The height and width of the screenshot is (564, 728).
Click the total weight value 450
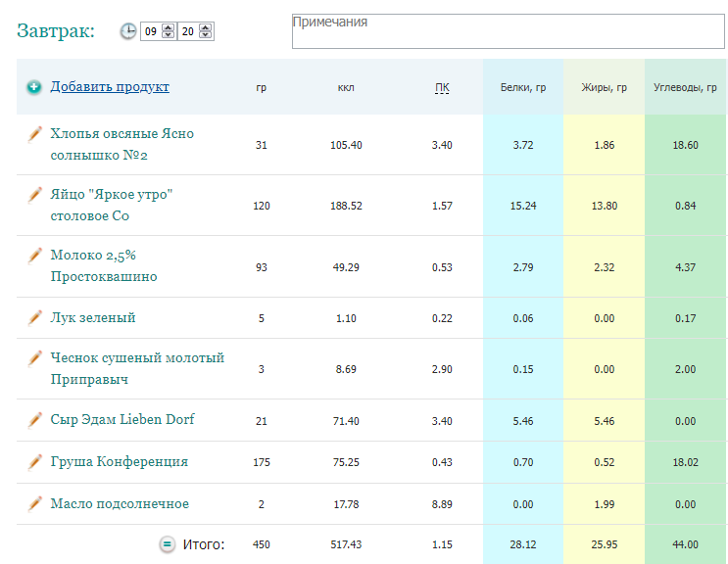click(262, 545)
